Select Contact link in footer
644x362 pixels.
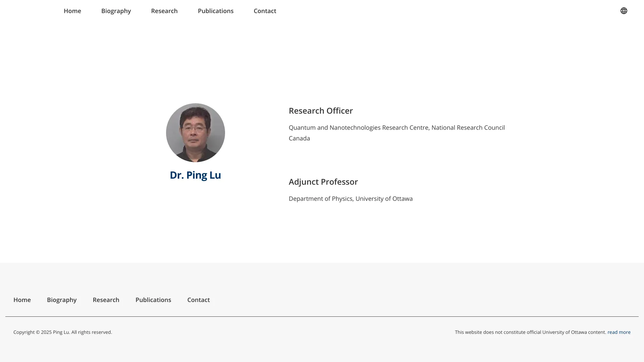click(x=199, y=300)
